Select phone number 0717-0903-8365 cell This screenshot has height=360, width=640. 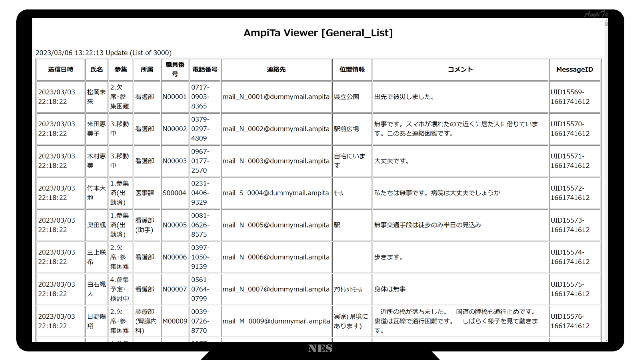(200, 97)
